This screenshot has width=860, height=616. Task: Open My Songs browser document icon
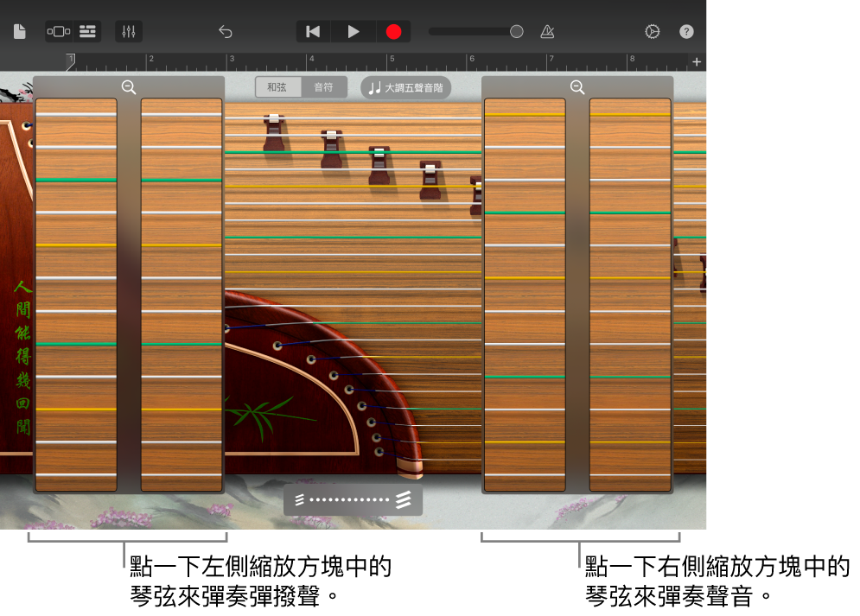19,32
